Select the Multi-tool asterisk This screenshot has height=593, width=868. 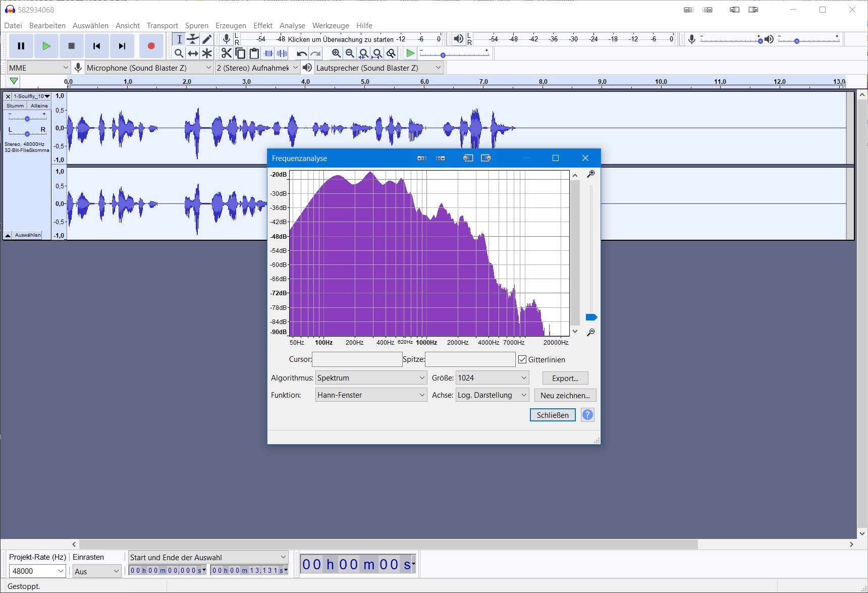[207, 53]
